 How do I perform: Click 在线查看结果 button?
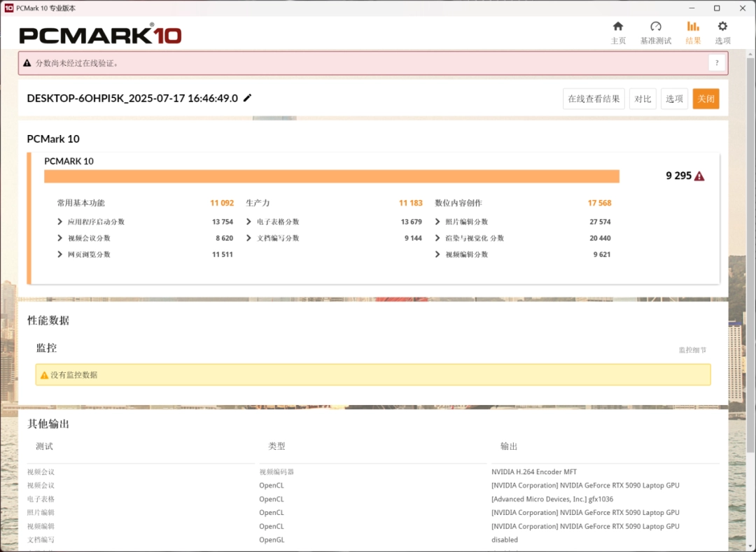pyautogui.click(x=594, y=99)
